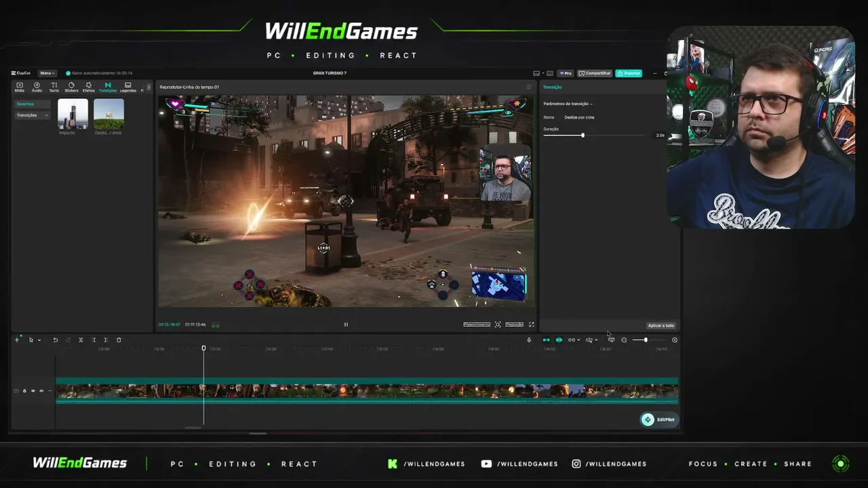The image size is (868, 488).
Task: Open the Mídia panel icon
Action: pyautogui.click(x=20, y=87)
